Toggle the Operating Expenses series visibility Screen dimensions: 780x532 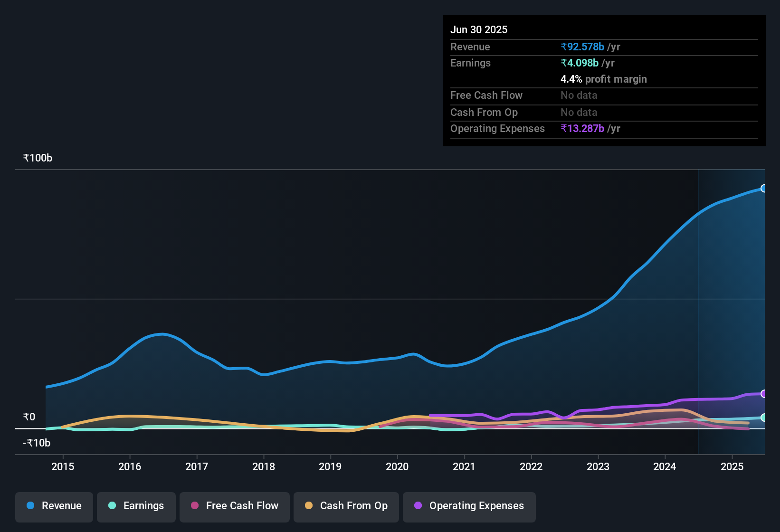coord(469,507)
